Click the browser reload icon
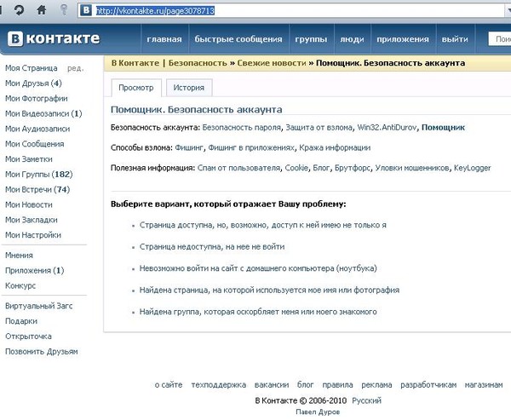 pyautogui.click(x=20, y=9)
